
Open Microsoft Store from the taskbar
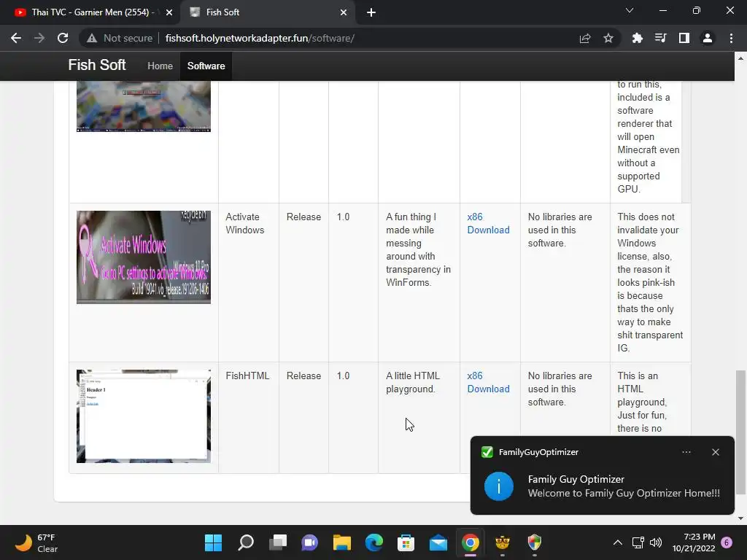(x=406, y=542)
